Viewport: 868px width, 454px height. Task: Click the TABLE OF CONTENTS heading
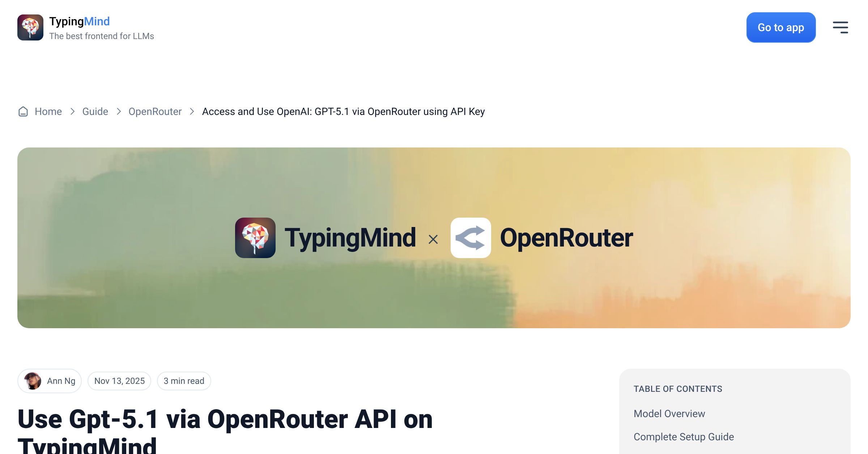(678, 389)
